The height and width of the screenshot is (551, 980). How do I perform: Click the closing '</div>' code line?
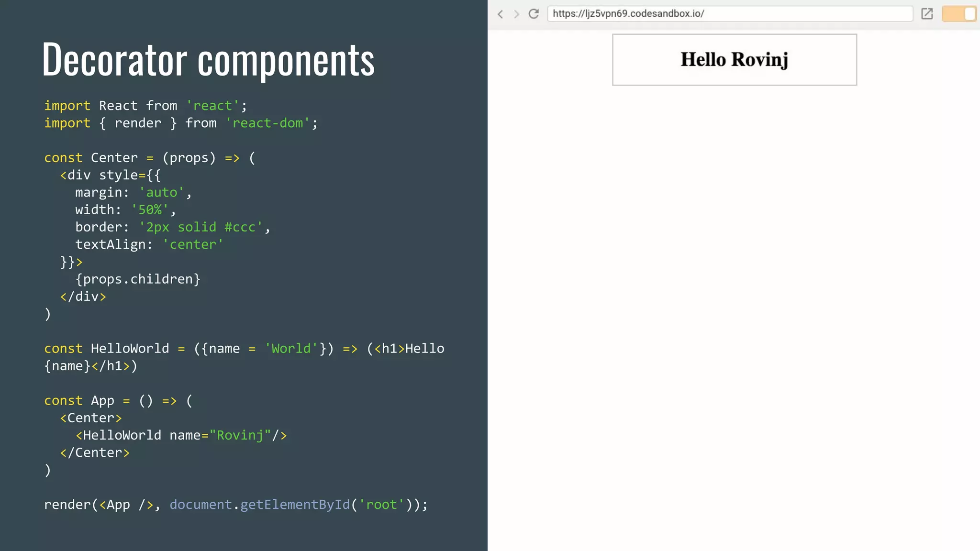point(83,297)
